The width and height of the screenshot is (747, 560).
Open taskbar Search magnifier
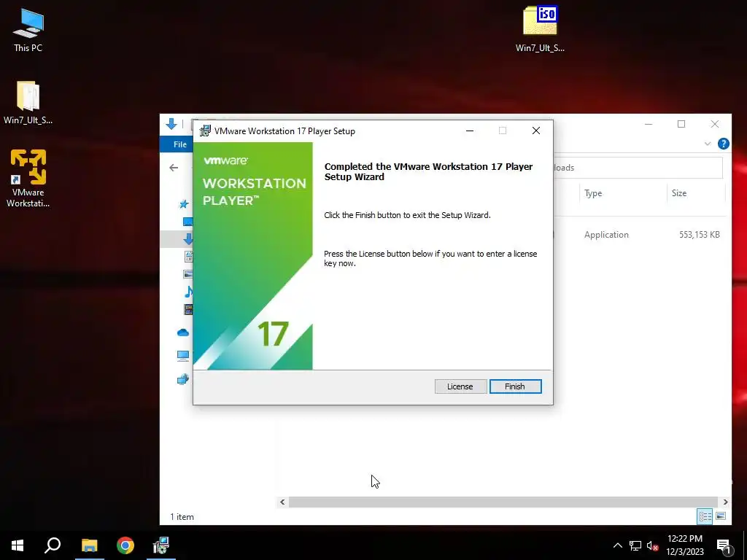click(53, 545)
